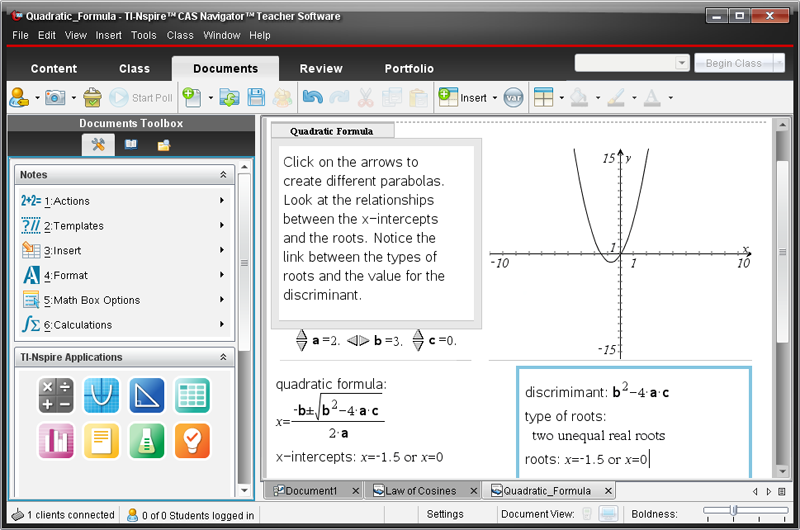Open the page layout dropdown arrow
The height and width of the screenshot is (530, 800).
[562, 97]
